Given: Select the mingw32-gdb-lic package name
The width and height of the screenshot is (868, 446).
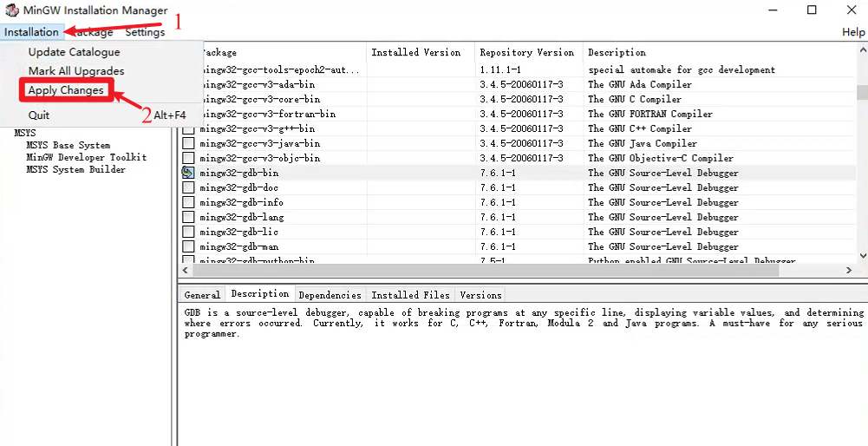Looking at the screenshot, I should (x=239, y=232).
